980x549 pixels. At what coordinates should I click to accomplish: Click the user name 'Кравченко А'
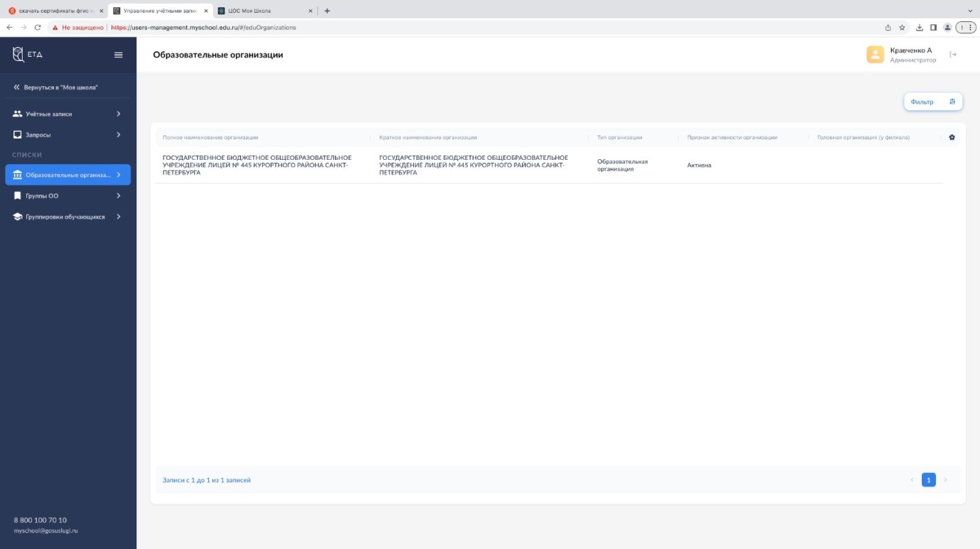point(911,50)
